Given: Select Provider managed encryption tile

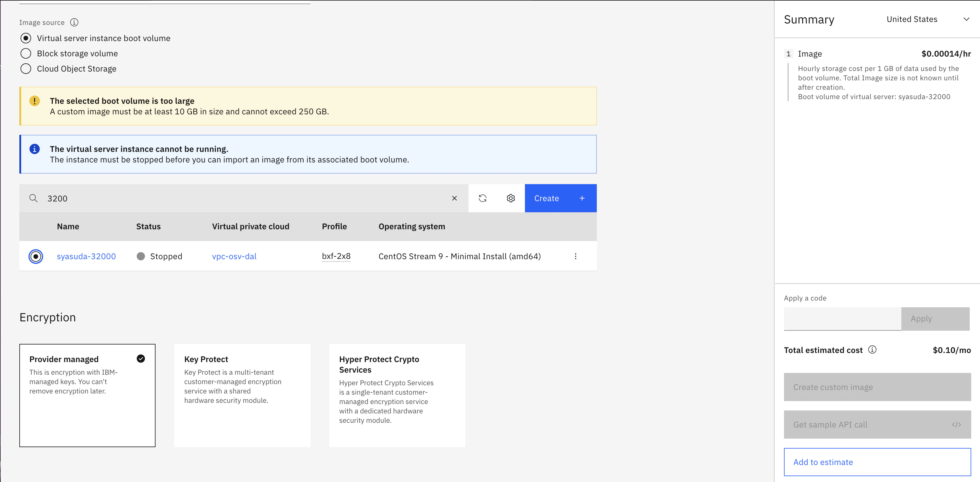Looking at the screenshot, I should tap(87, 395).
